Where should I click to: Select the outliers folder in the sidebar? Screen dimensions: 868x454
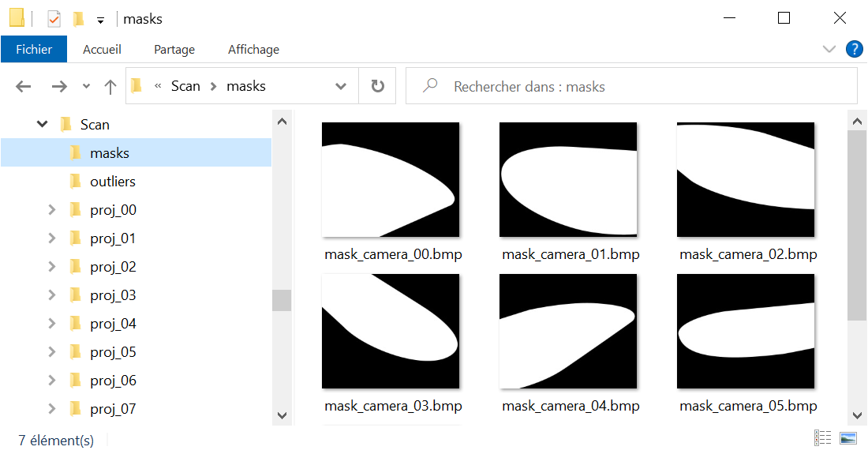point(112,182)
